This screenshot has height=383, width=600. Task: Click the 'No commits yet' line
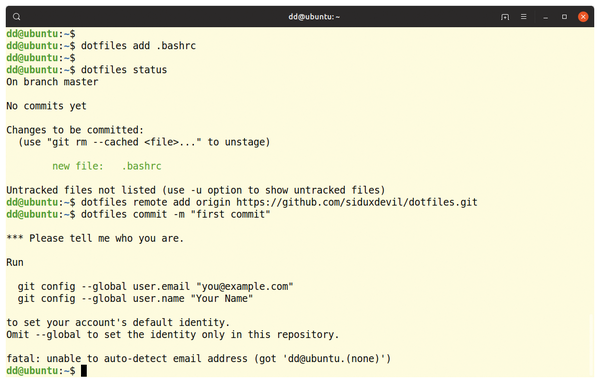[46, 106]
